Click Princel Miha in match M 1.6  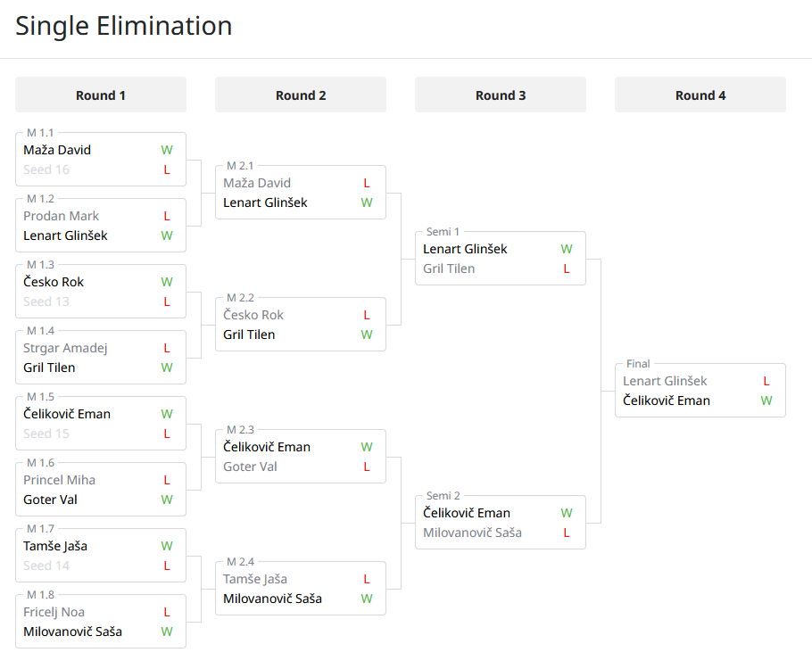click(x=60, y=480)
